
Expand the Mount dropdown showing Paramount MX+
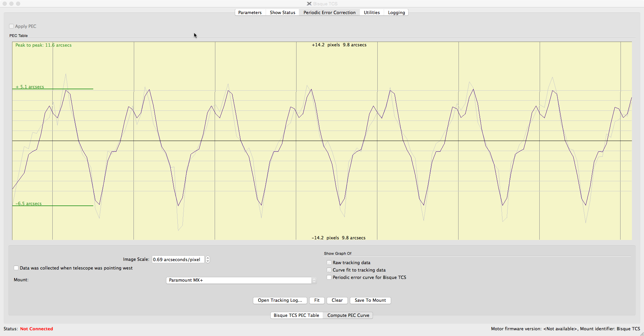pyautogui.click(x=241, y=280)
